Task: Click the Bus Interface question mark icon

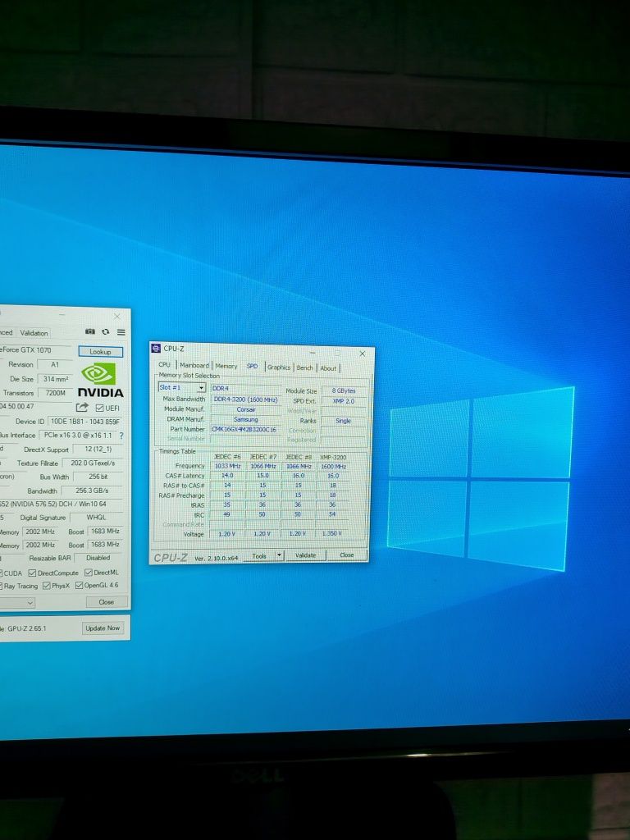Action: click(x=121, y=436)
